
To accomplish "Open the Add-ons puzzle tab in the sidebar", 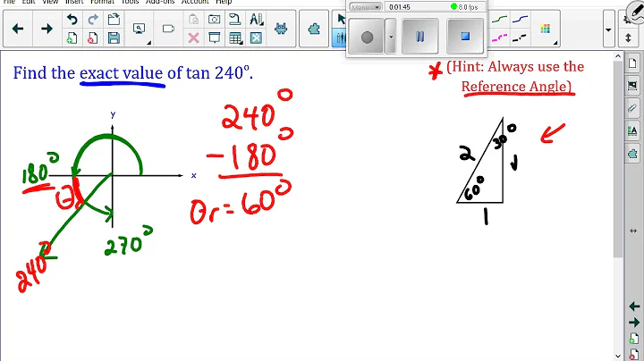I will (x=632, y=154).
